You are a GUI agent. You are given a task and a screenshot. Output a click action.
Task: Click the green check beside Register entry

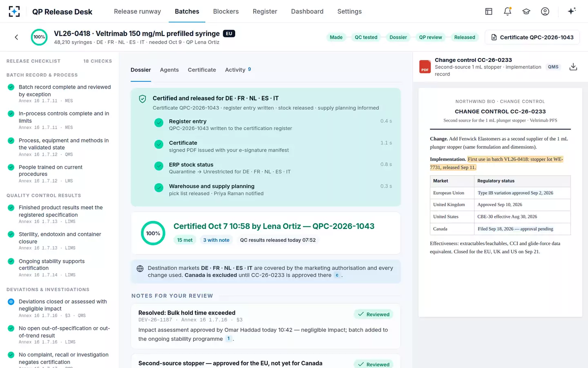point(159,122)
